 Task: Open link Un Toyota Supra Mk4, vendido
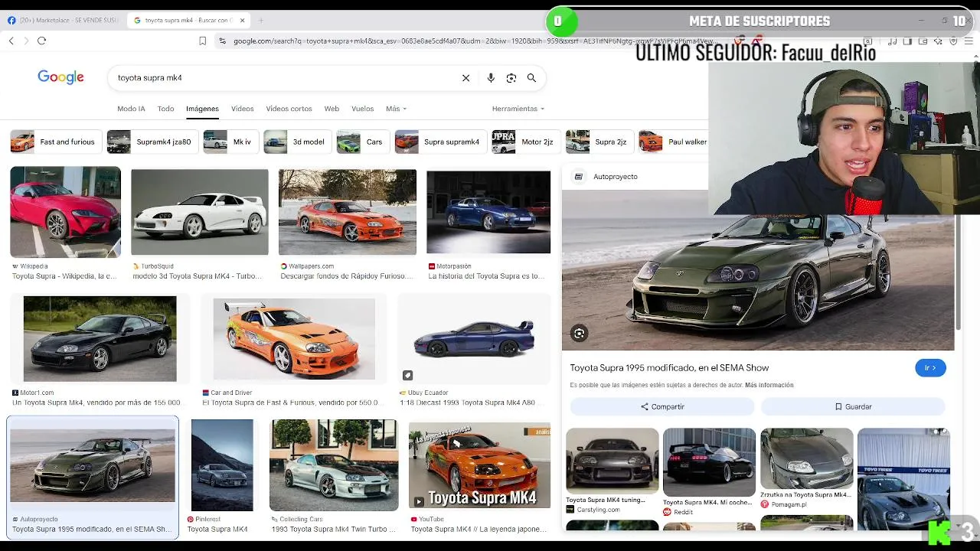tap(96, 403)
